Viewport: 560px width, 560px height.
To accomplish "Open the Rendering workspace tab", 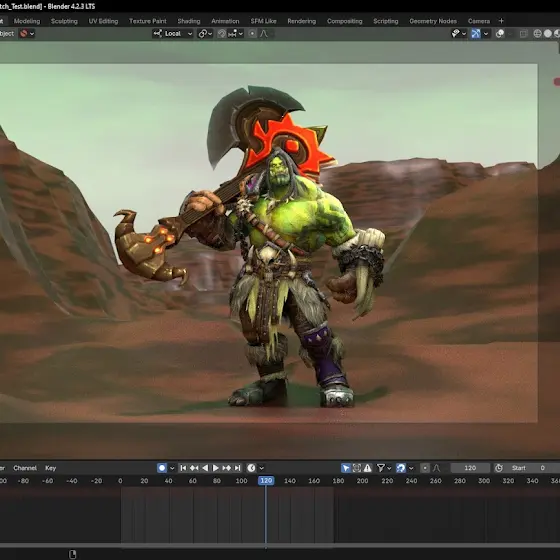I will click(x=301, y=21).
